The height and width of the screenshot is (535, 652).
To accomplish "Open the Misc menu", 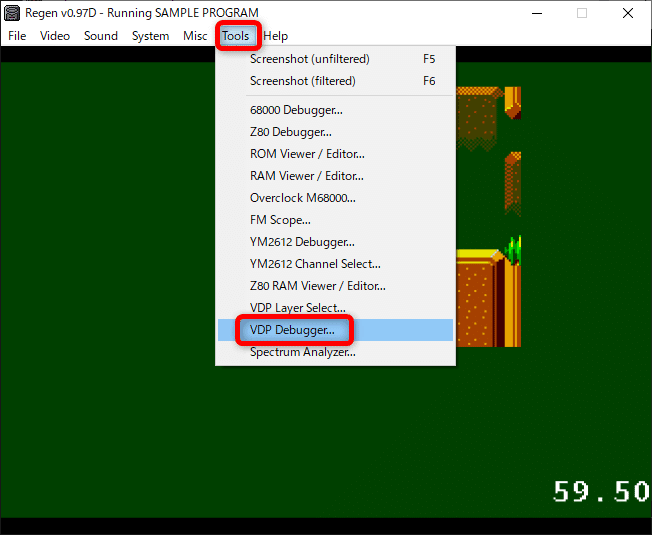I will (195, 36).
